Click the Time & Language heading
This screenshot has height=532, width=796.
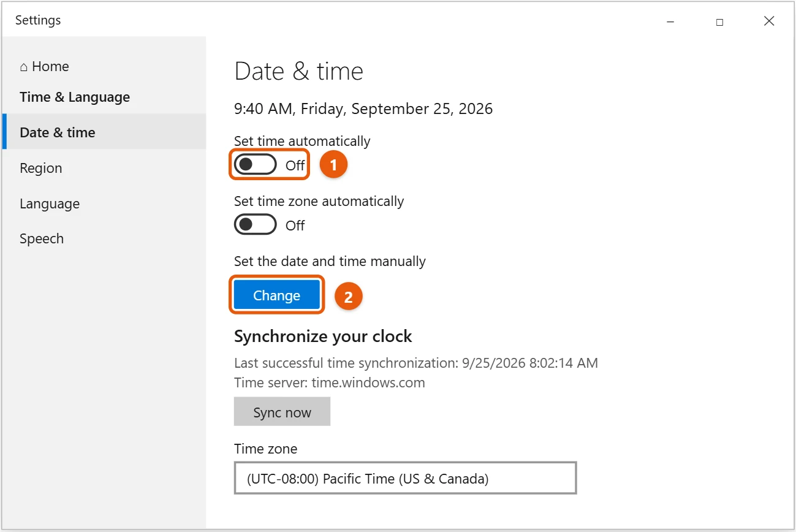click(75, 97)
